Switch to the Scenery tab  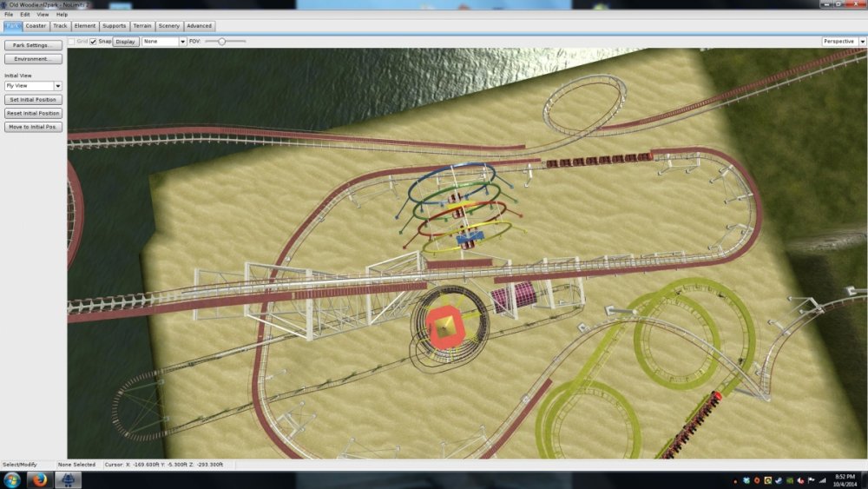[168, 26]
